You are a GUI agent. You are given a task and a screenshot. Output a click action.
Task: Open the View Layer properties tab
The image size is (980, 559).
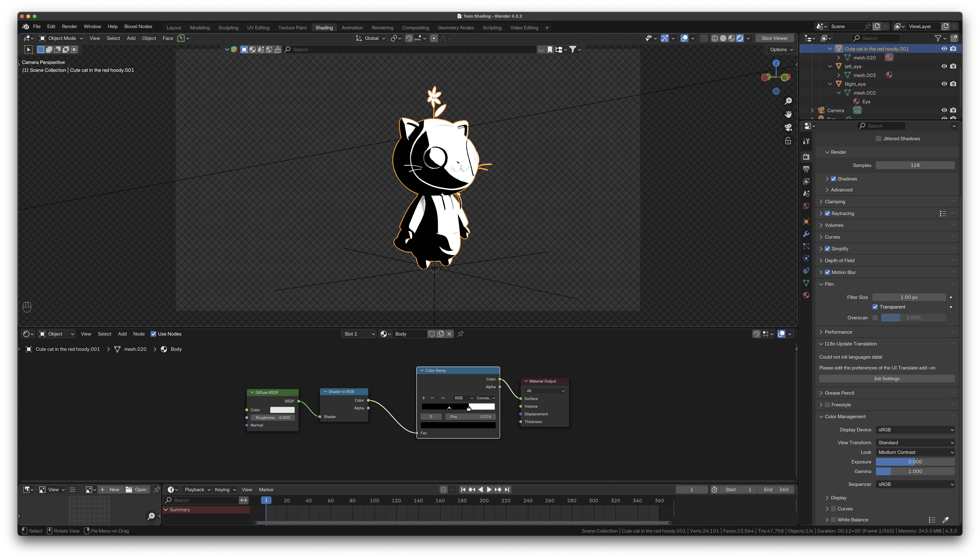click(x=806, y=181)
